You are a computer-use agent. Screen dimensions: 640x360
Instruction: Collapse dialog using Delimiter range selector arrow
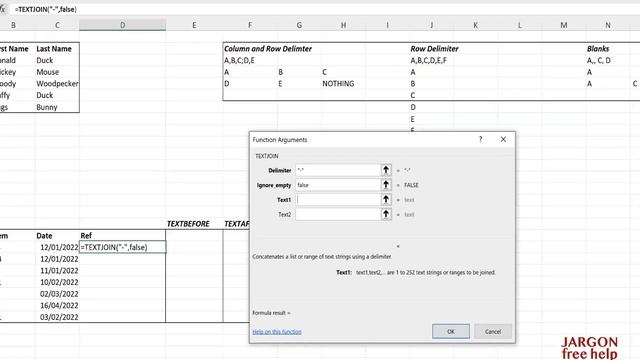(386, 170)
